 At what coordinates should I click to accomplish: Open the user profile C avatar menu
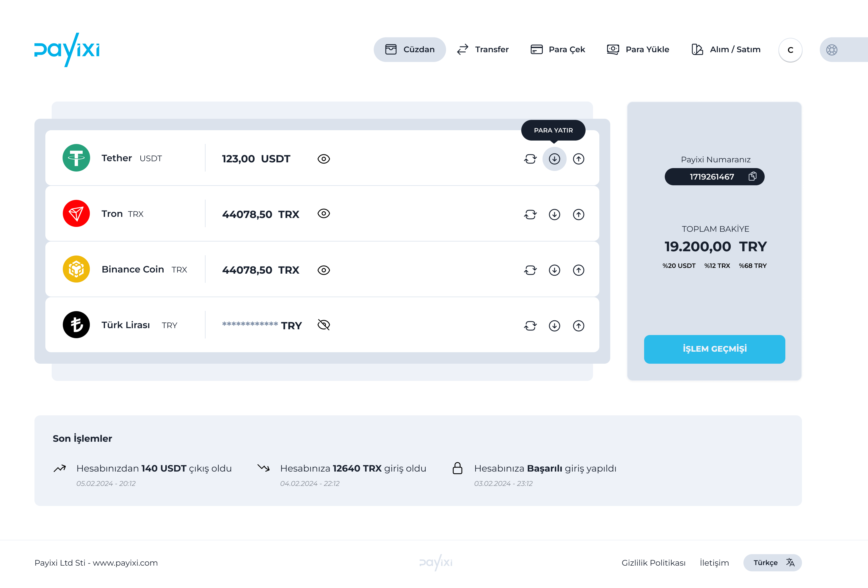[x=790, y=50]
